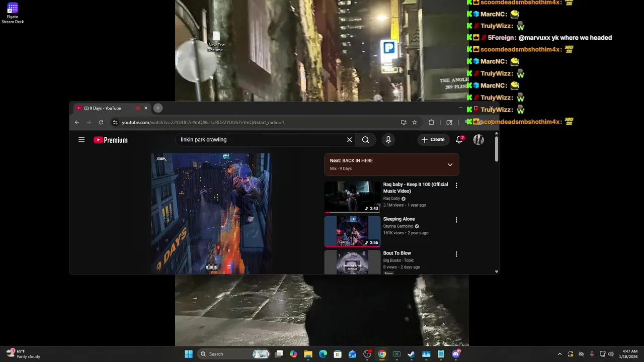Select the New Text Document desktop file
This screenshot has height=362, width=644.
(x=216, y=41)
